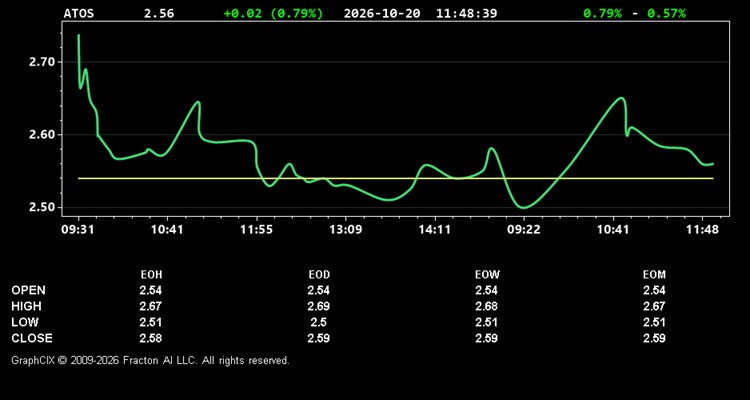This screenshot has height=400, width=750.
Task: Select the EOW OPEN value 2.54
Action: [486, 290]
